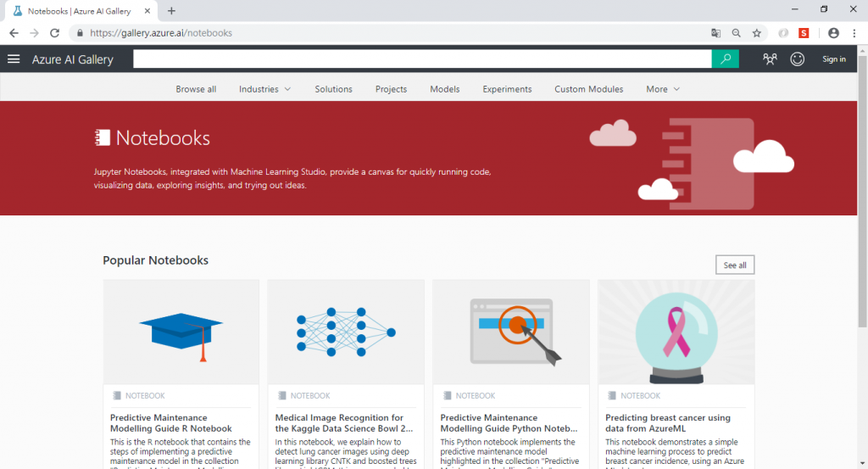Click the scrollbar down arrow
Screen dimensions: 868x469
click(x=862, y=463)
